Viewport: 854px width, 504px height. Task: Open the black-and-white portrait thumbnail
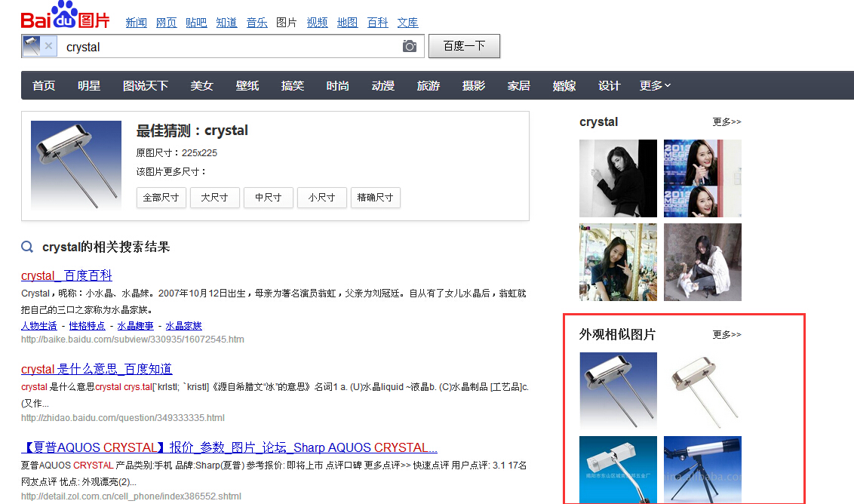click(618, 178)
